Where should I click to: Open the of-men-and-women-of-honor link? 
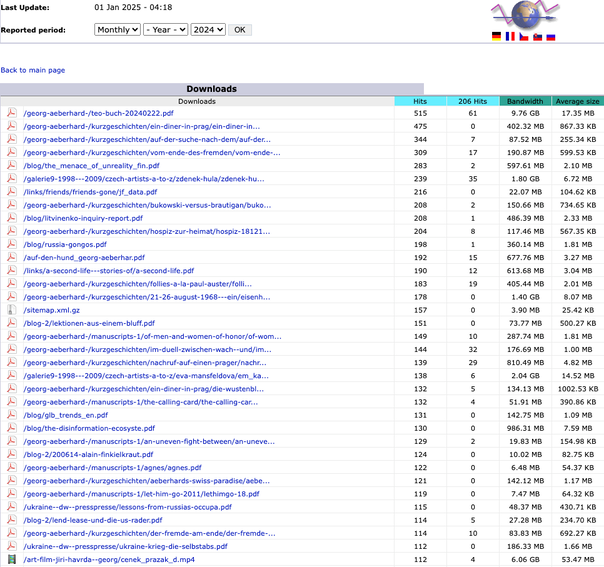click(x=152, y=336)
